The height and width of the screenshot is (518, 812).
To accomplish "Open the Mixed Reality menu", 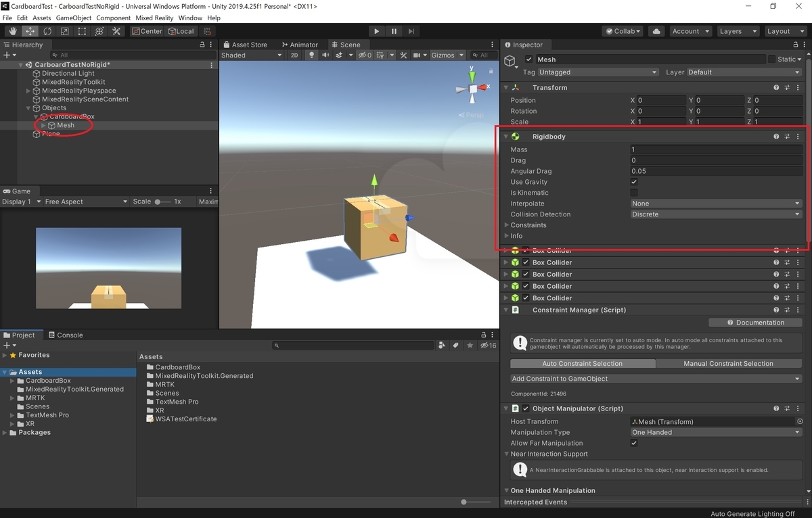I will pos(154,18).
